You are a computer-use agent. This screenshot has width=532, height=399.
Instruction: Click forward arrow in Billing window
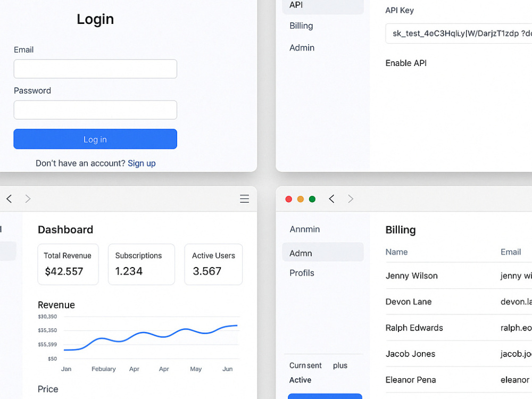point(351,199)
